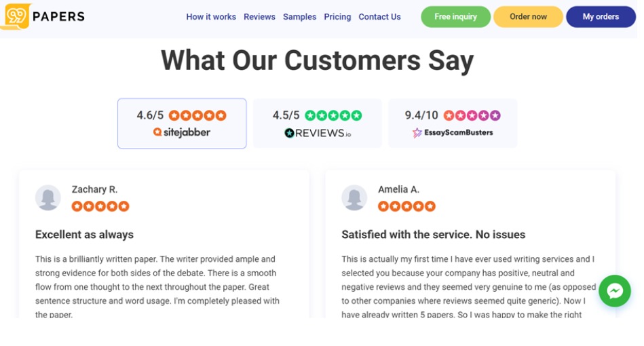Viewport: 644px width, 346px height.
Task: Click Amelia A.'s orange star rating
Action: click(x=406, y=206)
